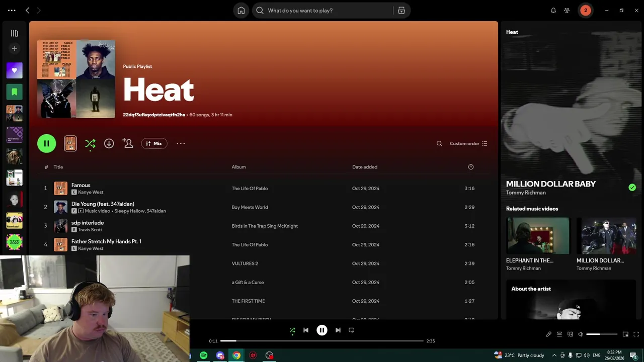Open Tommy Richman under the song title
Viewport: 644px width, 362px height.
click(526, 193)
